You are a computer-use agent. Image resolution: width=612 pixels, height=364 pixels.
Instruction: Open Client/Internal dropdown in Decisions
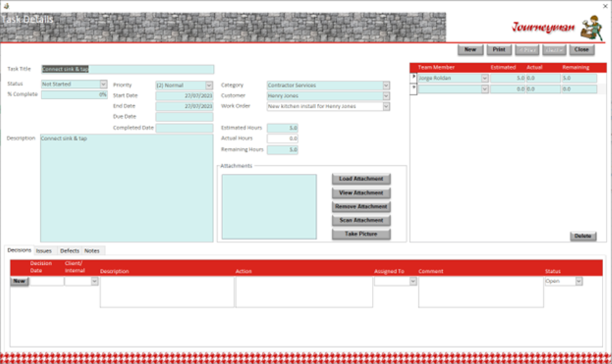(95, 281)
